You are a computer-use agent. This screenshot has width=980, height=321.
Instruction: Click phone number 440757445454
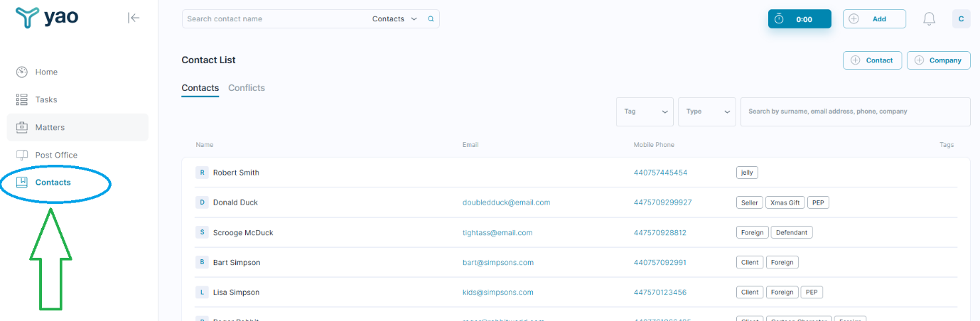click(x=660, y=173)
